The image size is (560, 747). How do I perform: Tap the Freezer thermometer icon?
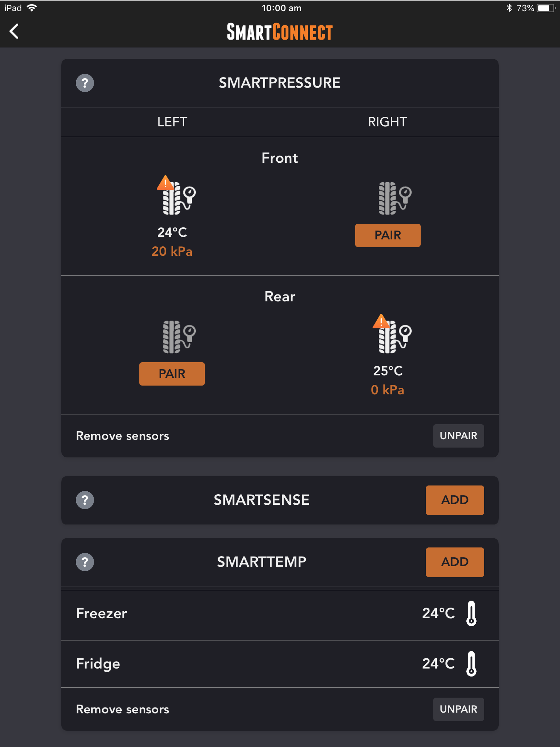point(471,613)
